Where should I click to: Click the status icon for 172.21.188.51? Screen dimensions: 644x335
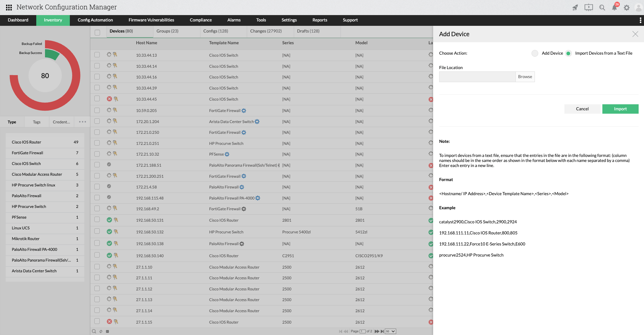[109, 164]
